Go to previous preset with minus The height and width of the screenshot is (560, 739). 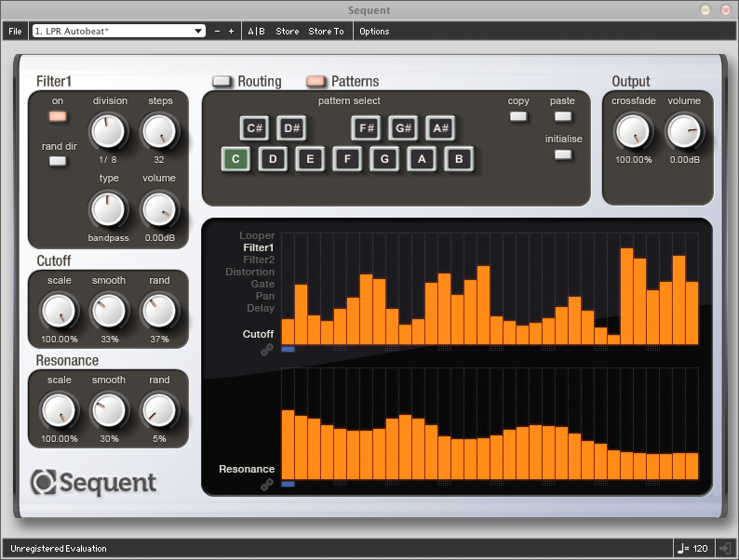coord(217,31)
